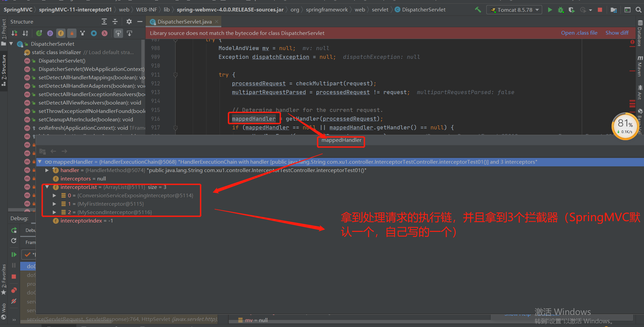The image size is (644, 327).
Task: Go forward in evaluate popup history
Action: click(64, 151)
